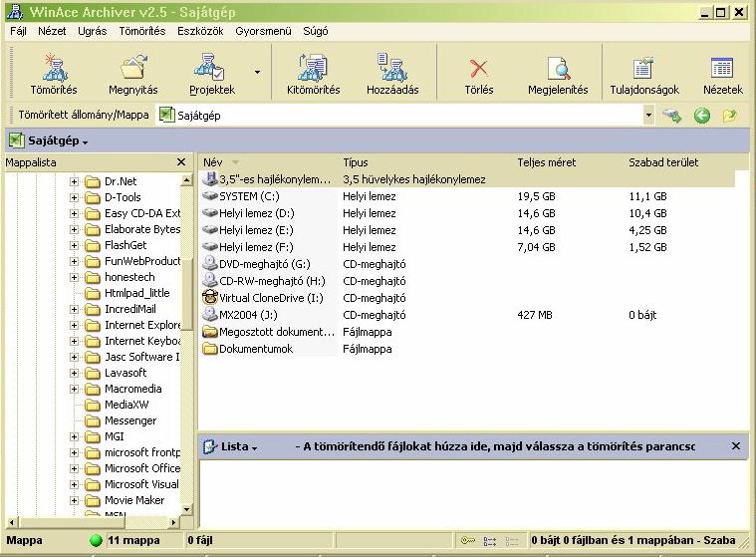Click the drive connect icon in address bar
The width and height of the screenshot is (756, 557).
[x=671, y=116]
